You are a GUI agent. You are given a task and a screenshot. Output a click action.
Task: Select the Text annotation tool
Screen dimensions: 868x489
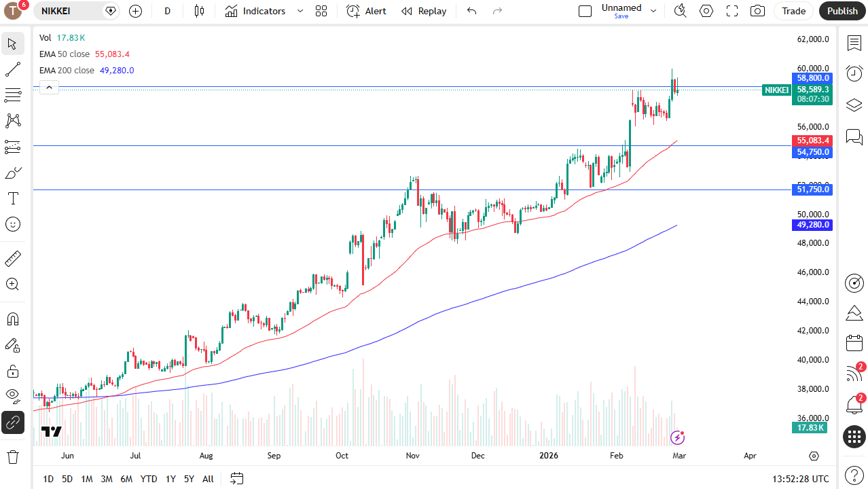tap(12, 198)
